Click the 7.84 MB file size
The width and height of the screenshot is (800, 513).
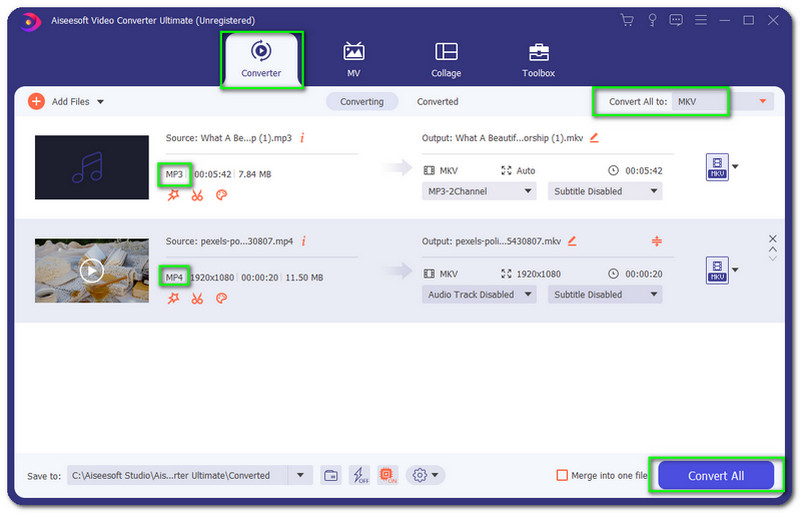(x=255, y=174)
